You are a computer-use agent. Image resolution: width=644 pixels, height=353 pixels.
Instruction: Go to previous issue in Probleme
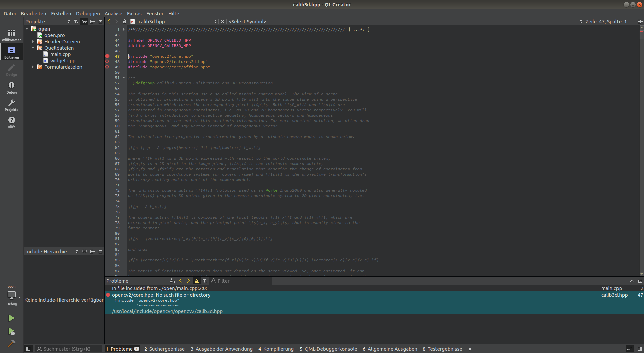coord(180,281)
